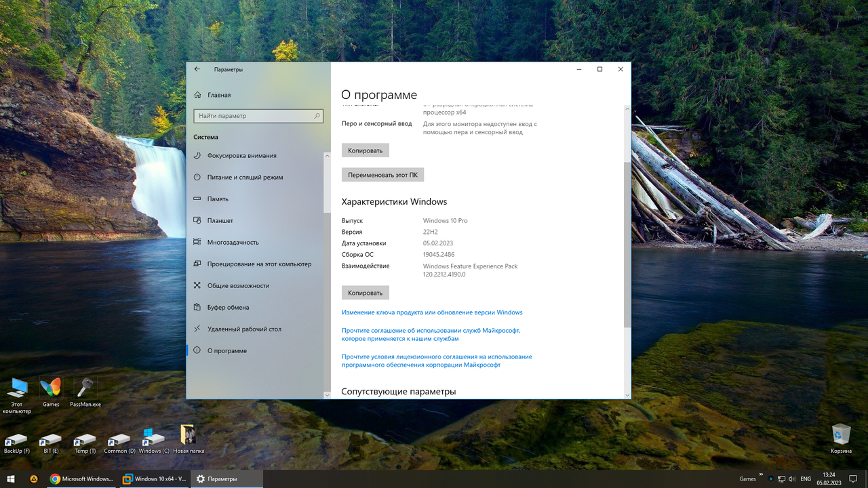Select Temp (T) drive shortcut
This screenshot has width=868, height=488.
[x=85, y=444]
